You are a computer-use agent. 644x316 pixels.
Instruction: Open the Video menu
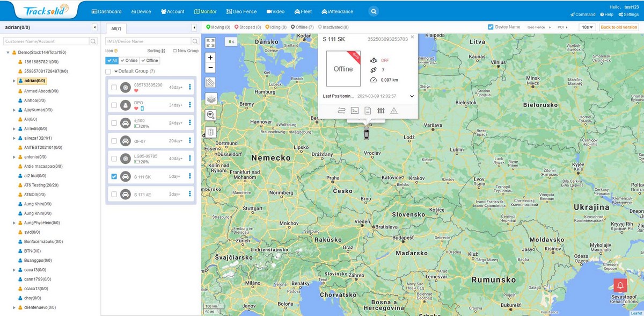275,11
